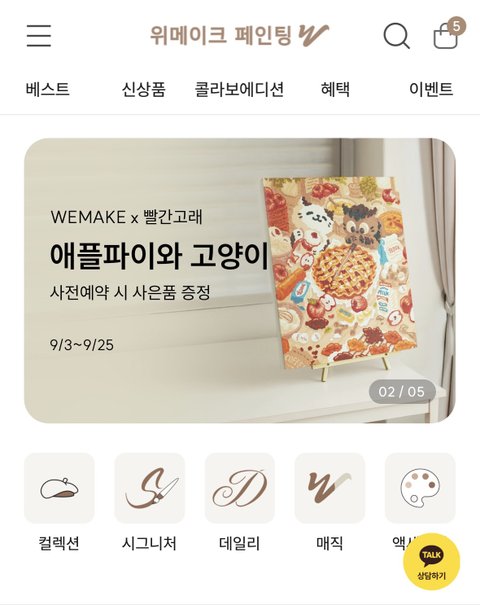Screen dimensions: 480x605
Task: Select the 혜택 tab
Action: coord(335,89)
